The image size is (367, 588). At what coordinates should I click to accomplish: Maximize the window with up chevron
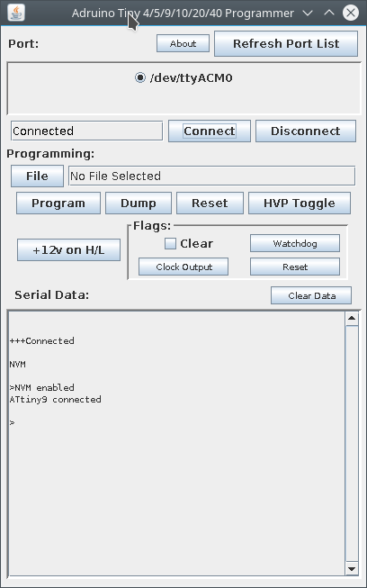(x=329, y=14)
